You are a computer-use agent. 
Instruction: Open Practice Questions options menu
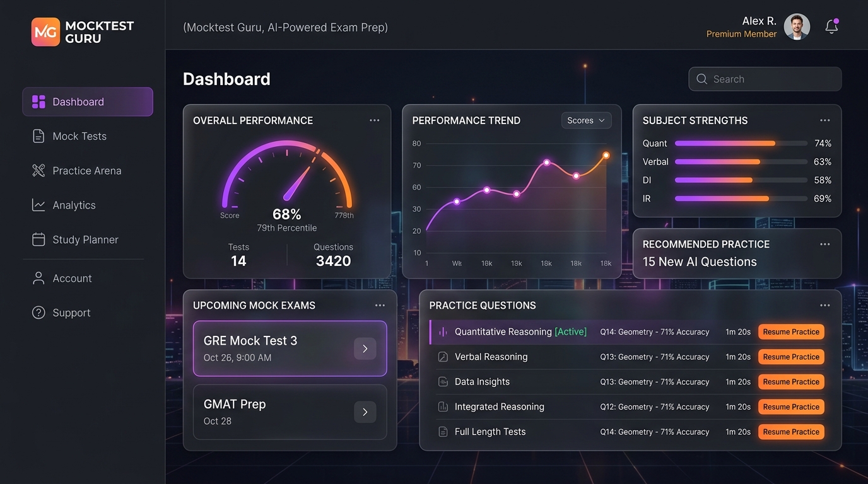[824, 306]
